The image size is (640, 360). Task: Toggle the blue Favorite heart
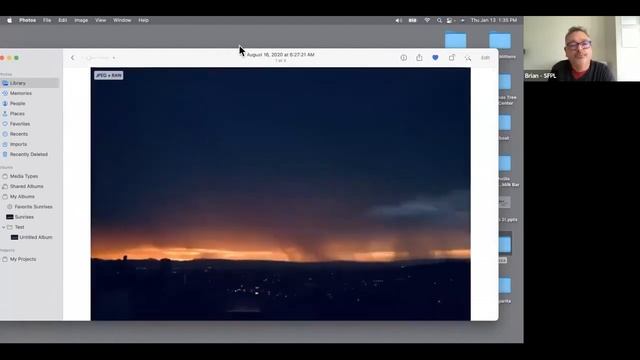(x=435, y=58)
